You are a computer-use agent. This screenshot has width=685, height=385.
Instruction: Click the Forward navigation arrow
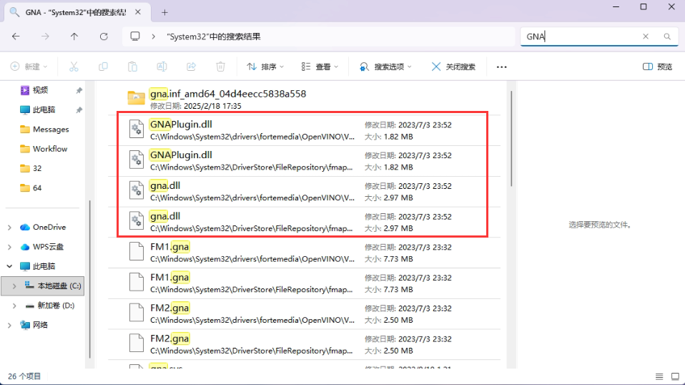pyautogui.click(x=45, y=37)
